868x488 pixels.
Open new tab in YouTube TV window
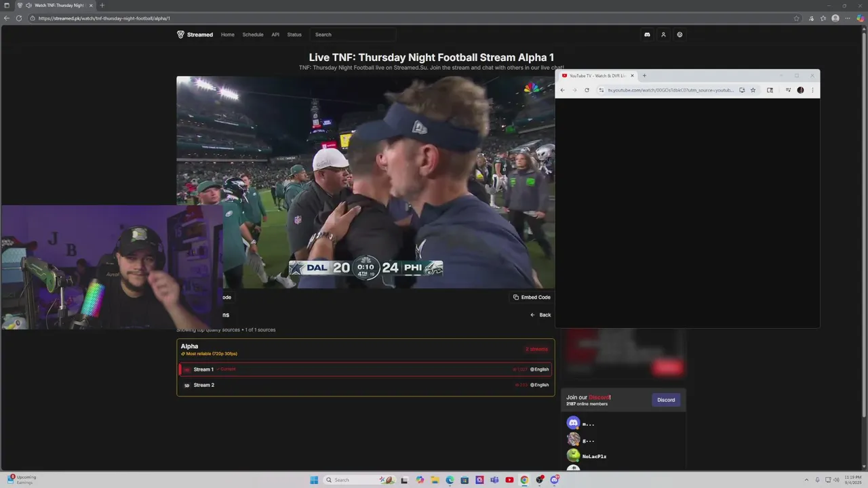(644, 76)
